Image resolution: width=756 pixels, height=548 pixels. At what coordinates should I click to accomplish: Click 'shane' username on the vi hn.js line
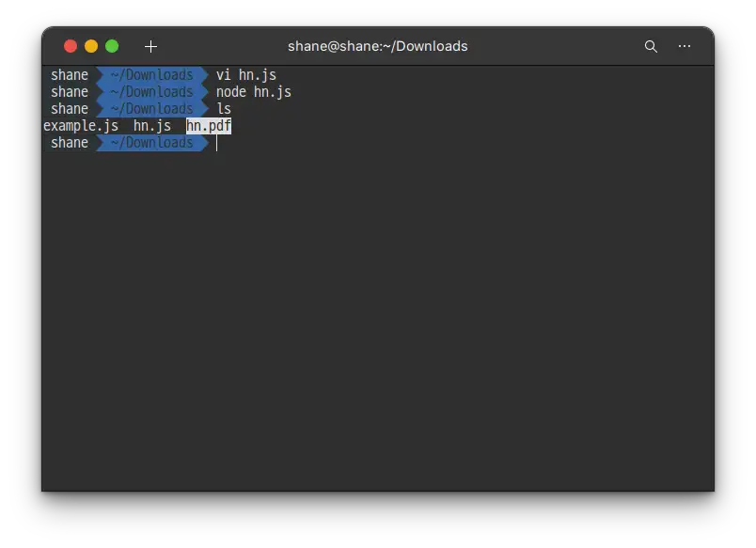tap(70, 75)
